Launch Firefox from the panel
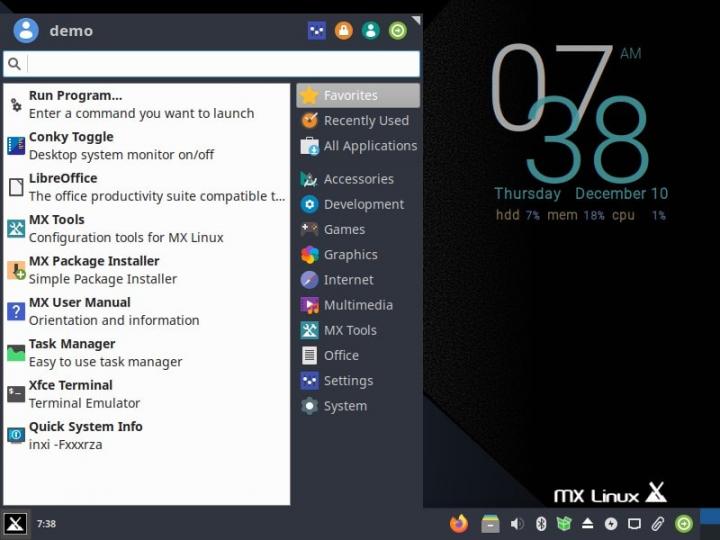The image size is (720, 540). pos(459,523)
